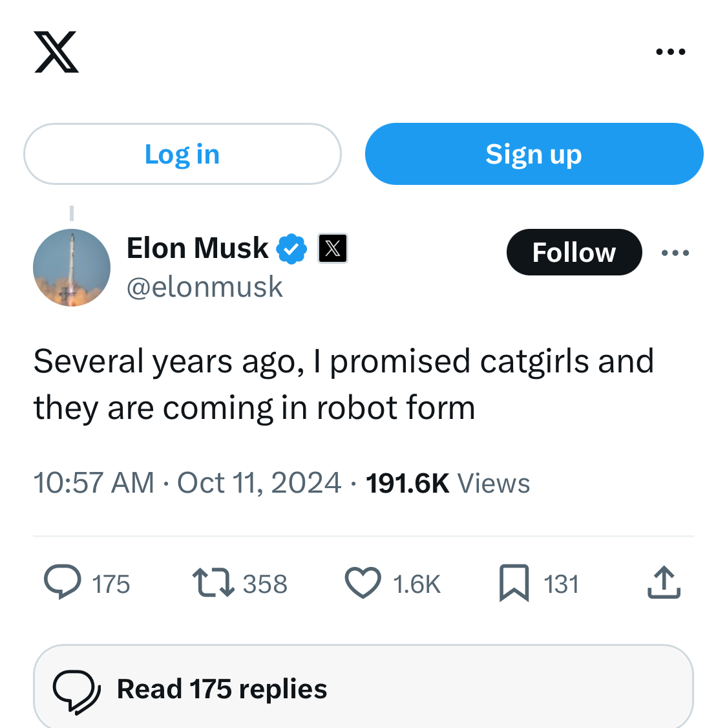Viewport: 727px width, 728px height.
Task: Click the post text about catgirls
Action: tap(344, 384)
